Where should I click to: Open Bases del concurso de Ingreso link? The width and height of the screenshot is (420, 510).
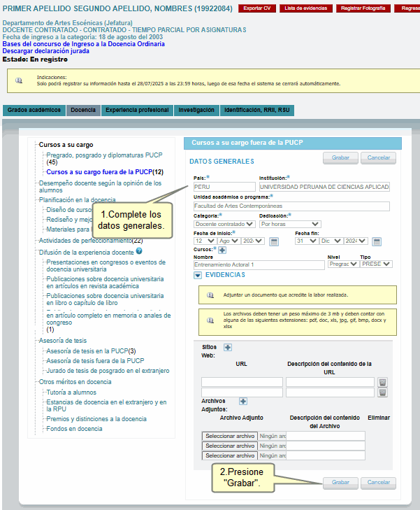coord(83,44)
